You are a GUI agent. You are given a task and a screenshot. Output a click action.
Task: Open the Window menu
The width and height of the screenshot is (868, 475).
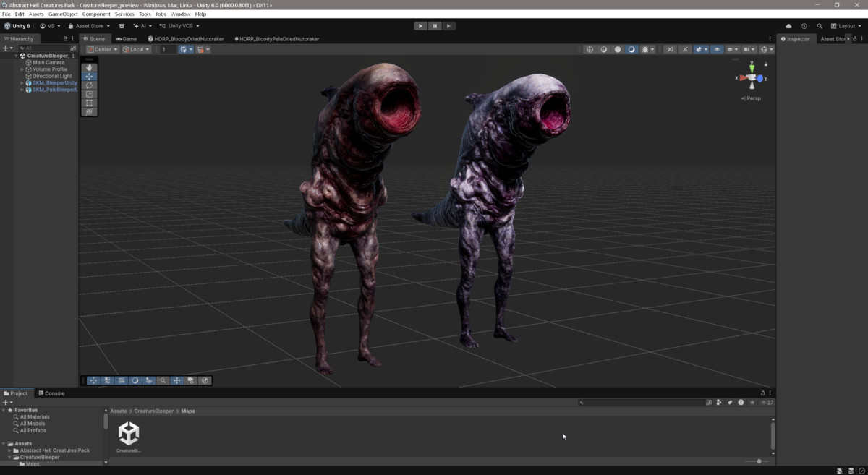[180, 14]
